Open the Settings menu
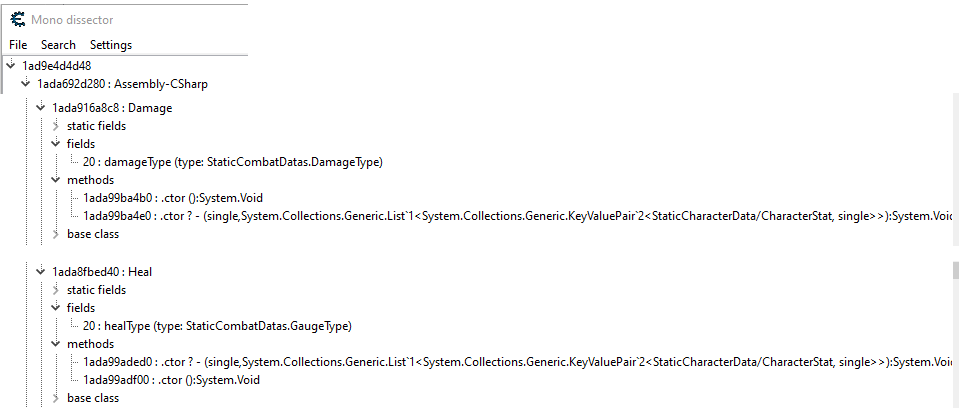The width and height of the screenshot is (959, 414). click(110, 45)
